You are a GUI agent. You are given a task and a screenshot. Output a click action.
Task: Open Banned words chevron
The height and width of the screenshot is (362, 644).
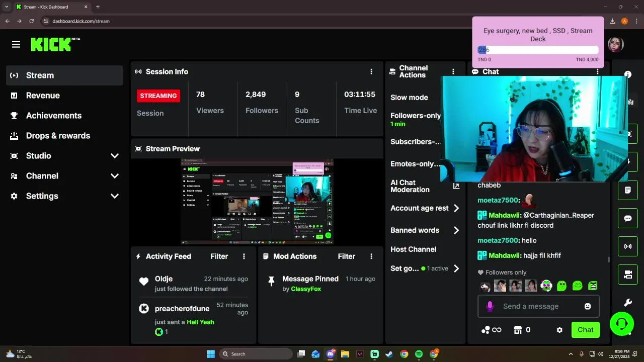(456, 230)
